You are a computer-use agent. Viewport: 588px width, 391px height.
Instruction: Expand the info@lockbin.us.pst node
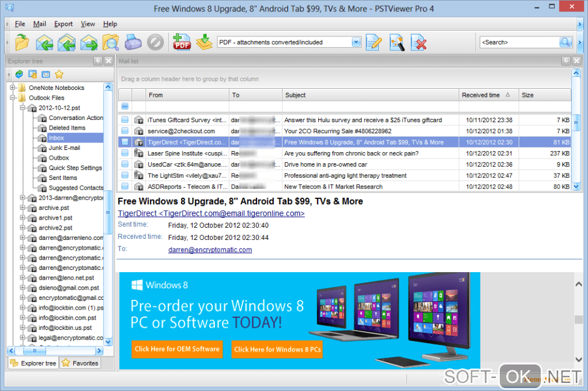[x=22, y=328]
